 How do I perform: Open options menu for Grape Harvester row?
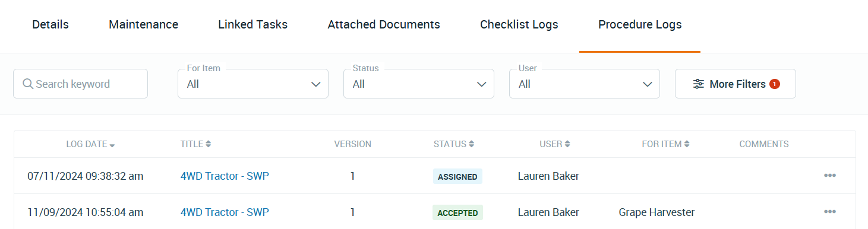[x=830, y=212]
